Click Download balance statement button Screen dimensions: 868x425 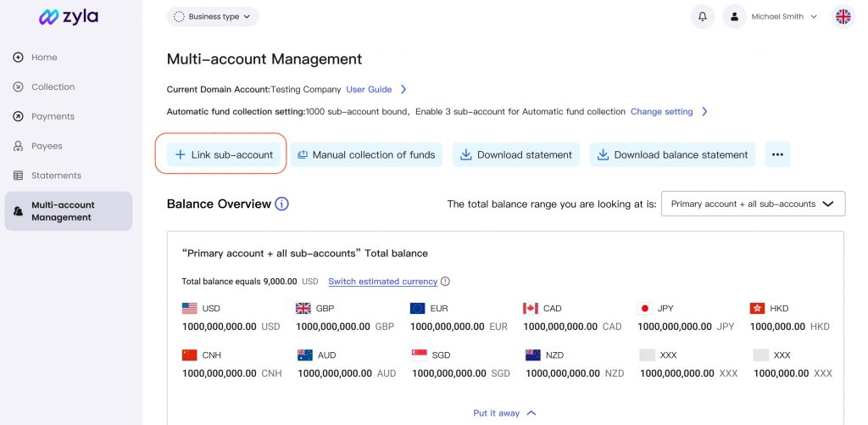click(672, 154)
